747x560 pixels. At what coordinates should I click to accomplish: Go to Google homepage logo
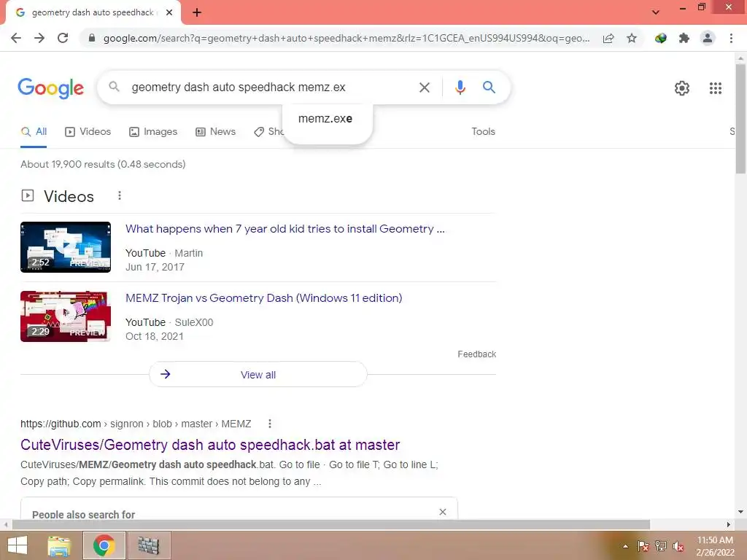(x=50, y=87)
